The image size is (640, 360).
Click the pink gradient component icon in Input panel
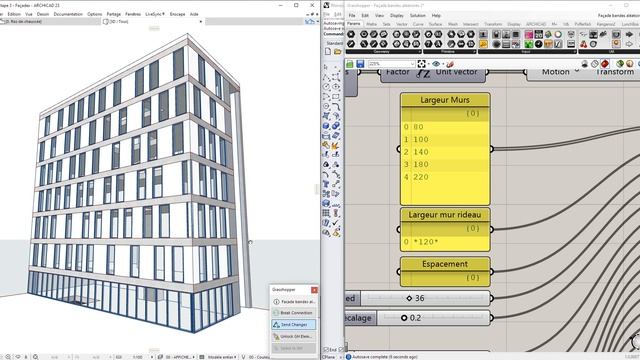pos(529,34)
